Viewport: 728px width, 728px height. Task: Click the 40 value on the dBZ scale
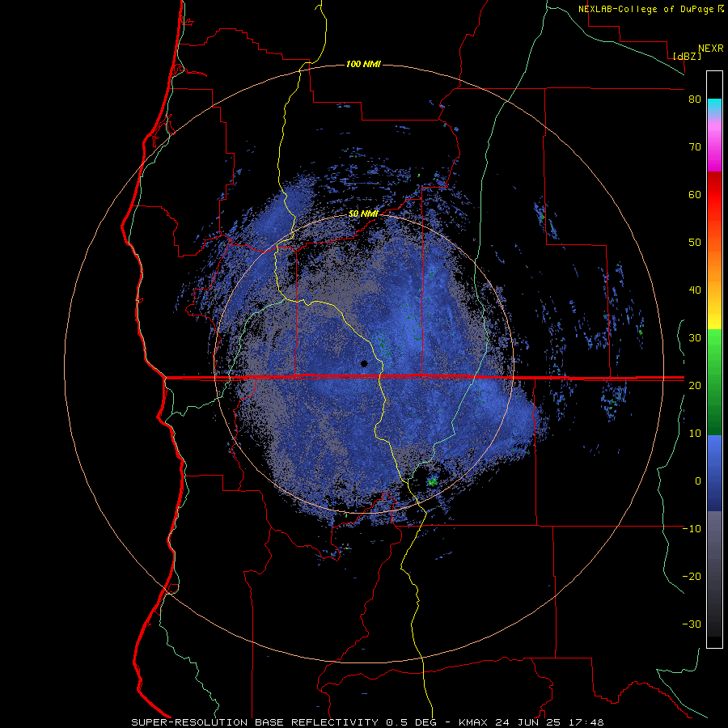(x=695, y=290)
